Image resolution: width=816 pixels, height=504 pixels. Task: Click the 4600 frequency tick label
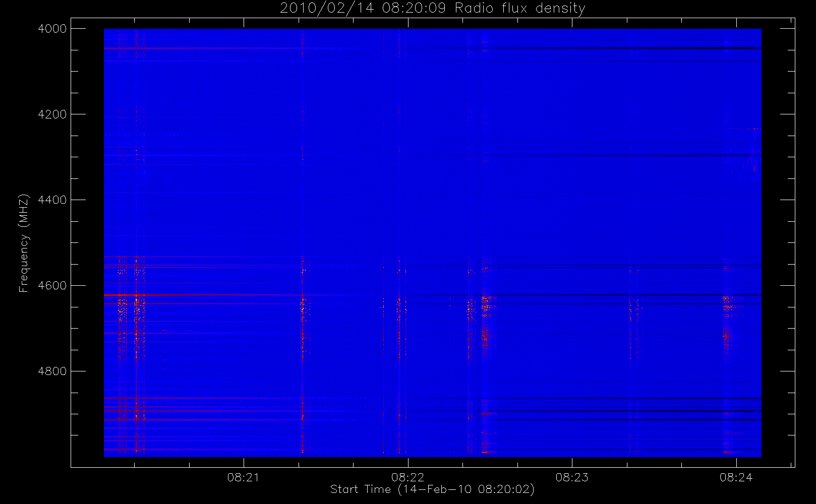click(x=52, y=286)
